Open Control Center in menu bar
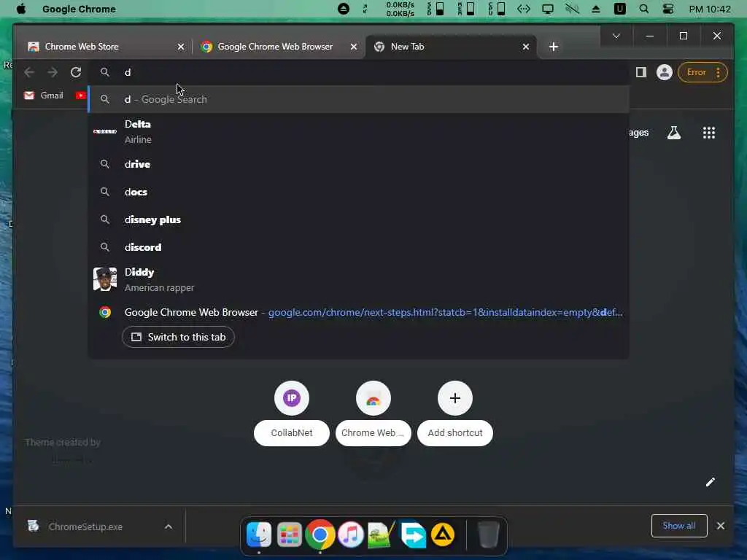747x560 pixels. (x=668, y=9)
